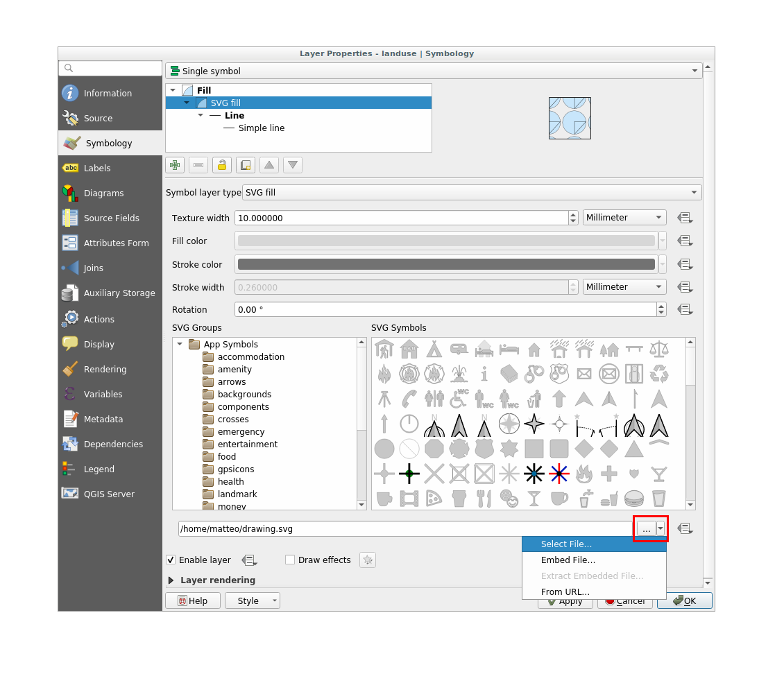Open data-defined override for Texture width
The height and width of the screenshot is (674, 784).
click(x=685, y=218)
